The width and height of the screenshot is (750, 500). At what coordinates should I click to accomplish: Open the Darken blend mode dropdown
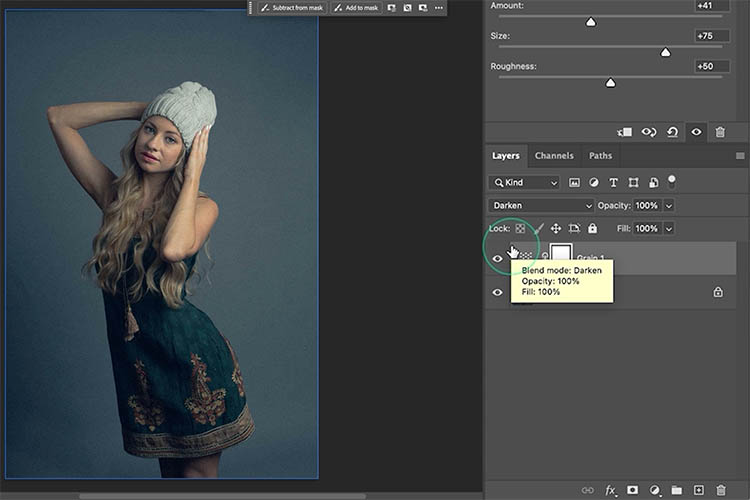540,206
